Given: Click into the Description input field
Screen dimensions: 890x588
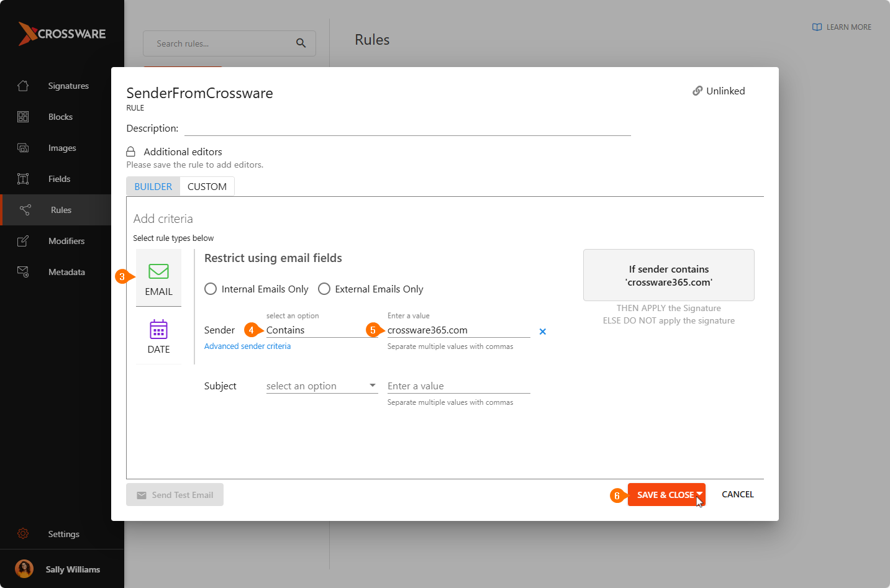Looking at the screenshot, I should (x=407, y=129).
